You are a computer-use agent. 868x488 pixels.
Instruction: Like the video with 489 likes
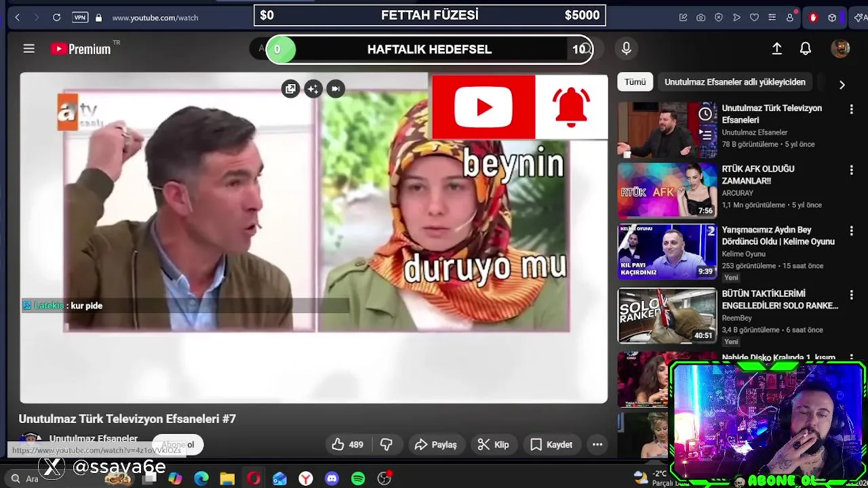coord(348,445)
